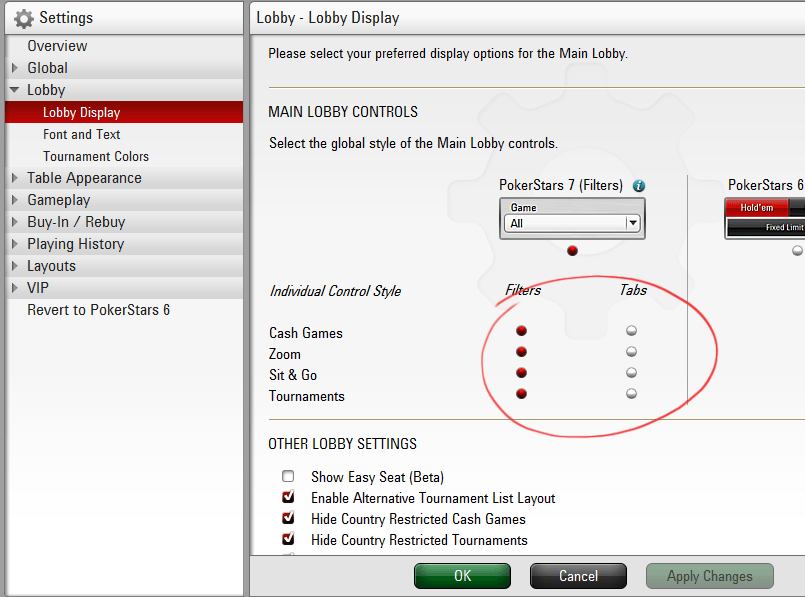The width and height of the screenshot is (805, 597).
Task: Expand the Layouts section
Action: (15, 266)
